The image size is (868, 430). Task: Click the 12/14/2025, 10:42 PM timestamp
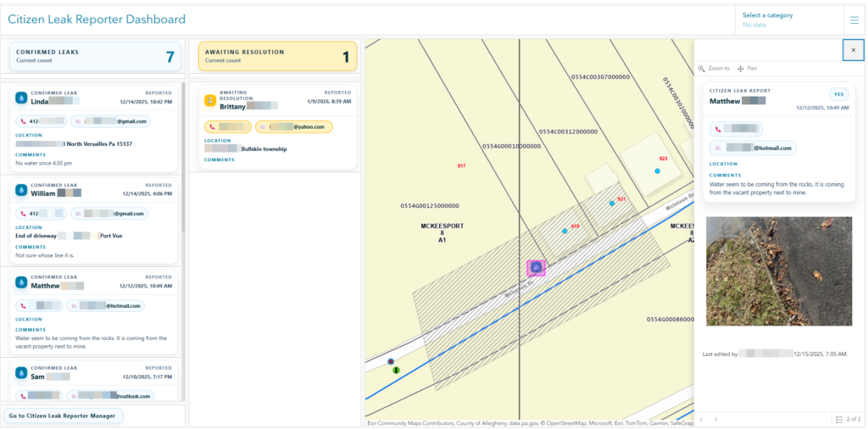[146, 102]
